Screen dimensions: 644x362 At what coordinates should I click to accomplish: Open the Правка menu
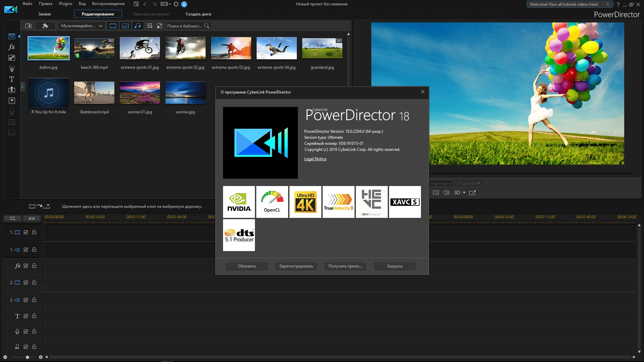pyautogui.click(x=46, y=4)
